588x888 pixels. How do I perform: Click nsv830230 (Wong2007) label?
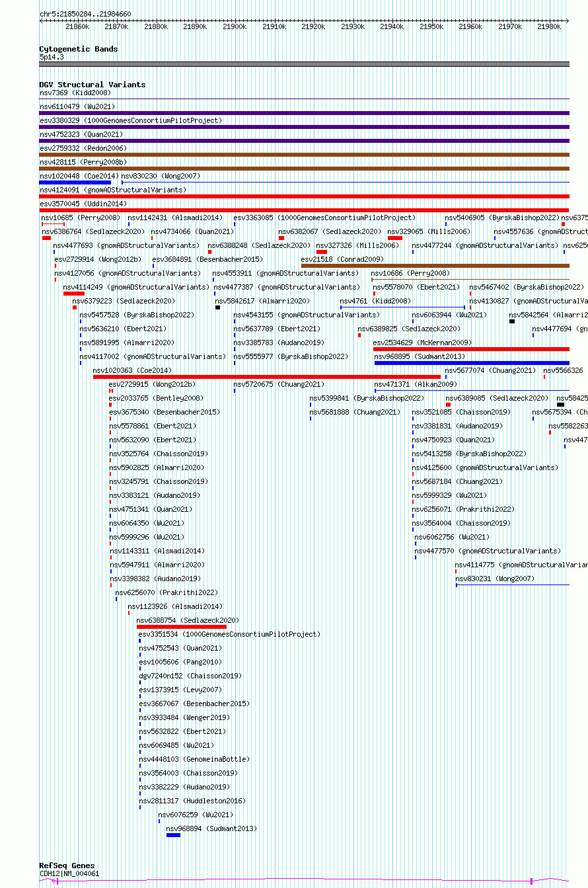pos(161,176)
